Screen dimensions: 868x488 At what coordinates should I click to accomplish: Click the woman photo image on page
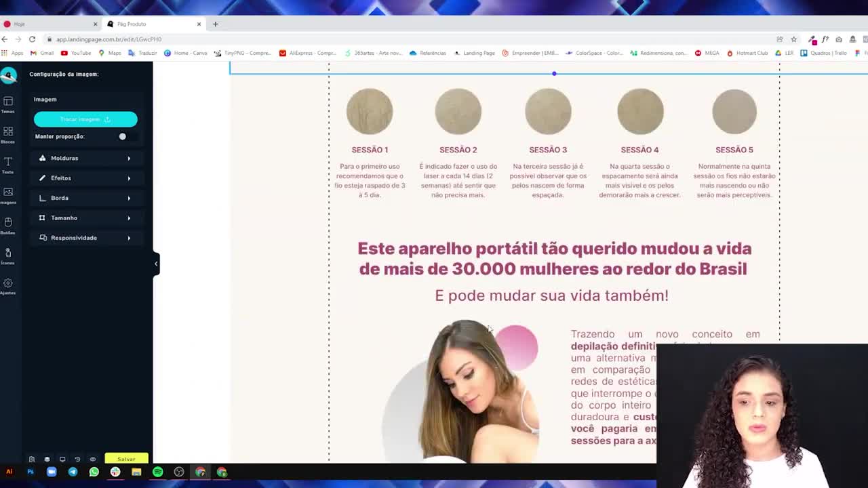tap(461, 391)
